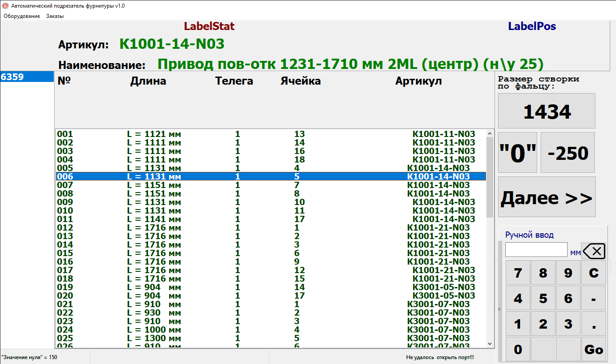The height and width of the screenshot is (364, 616).
Task: Select row 015 with cell 6
Action: tap(271, 253)
